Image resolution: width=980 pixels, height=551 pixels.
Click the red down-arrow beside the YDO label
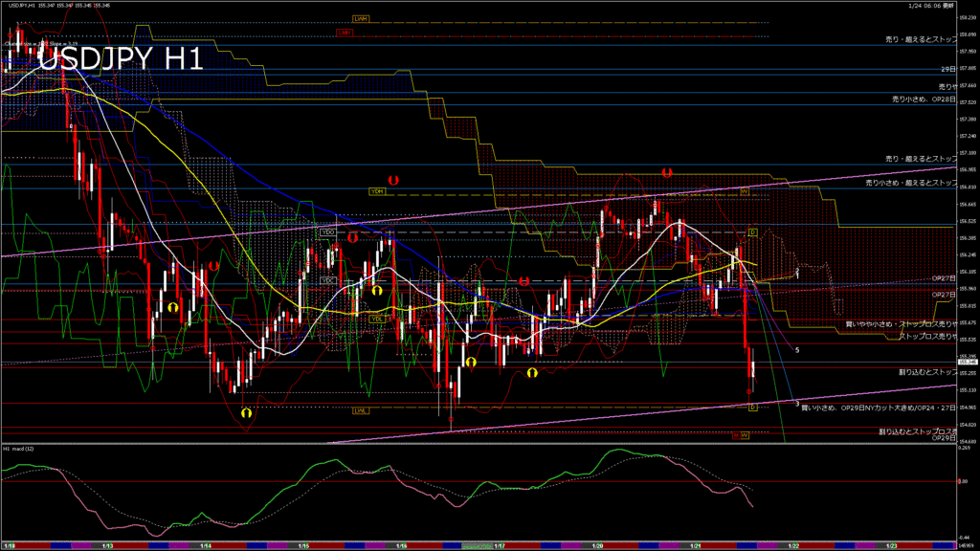click(x=352, y=238)
